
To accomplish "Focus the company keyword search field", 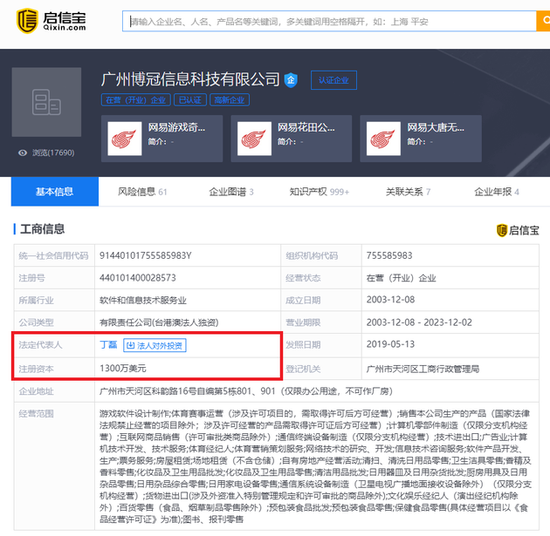I will tap(329, 21).
